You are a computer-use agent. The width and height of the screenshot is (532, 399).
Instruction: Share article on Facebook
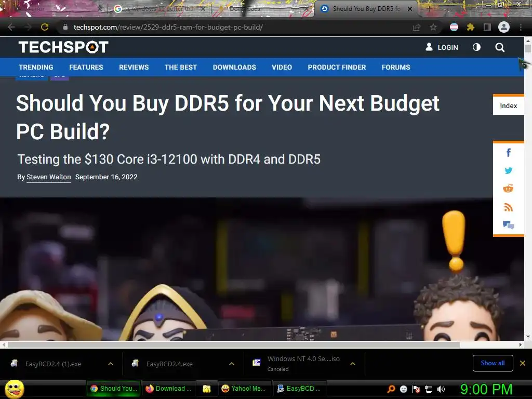pyautogui.click(x=508, y=153)
